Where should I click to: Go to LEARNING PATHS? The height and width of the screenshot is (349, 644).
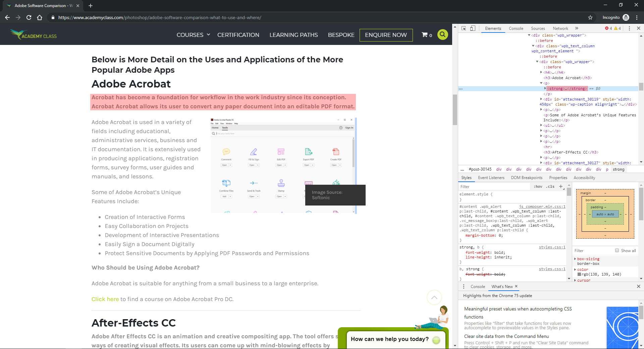tap(293, 35)
